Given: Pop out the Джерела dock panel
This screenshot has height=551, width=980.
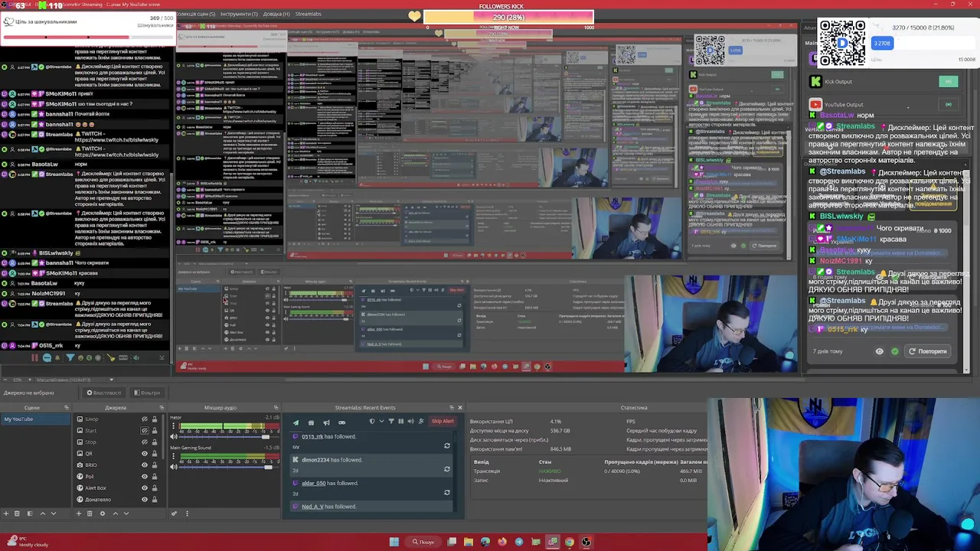Looking at the screenshot, I should point(162,408).
